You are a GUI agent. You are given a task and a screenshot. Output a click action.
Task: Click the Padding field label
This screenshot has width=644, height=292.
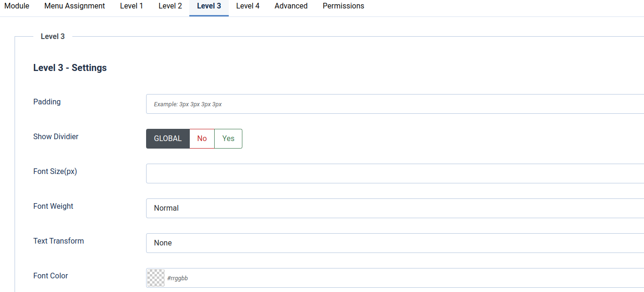pyautogui.click(x=47, y=102)
